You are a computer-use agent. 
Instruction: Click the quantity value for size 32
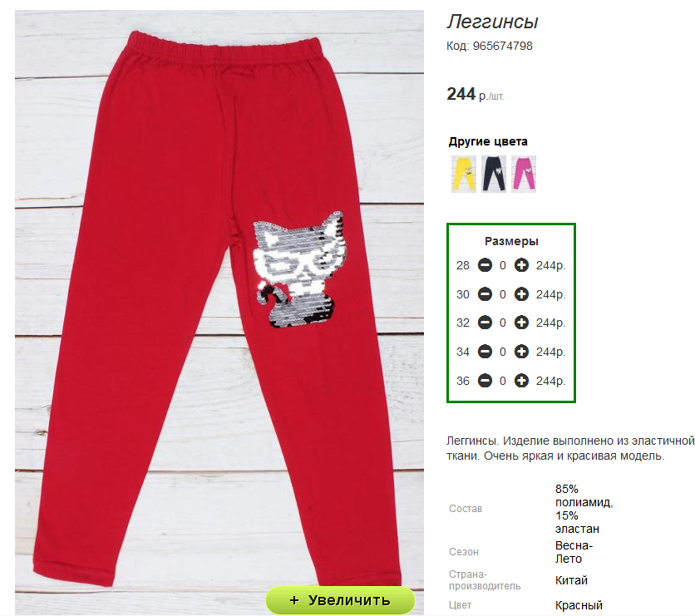tap(503, 323)
